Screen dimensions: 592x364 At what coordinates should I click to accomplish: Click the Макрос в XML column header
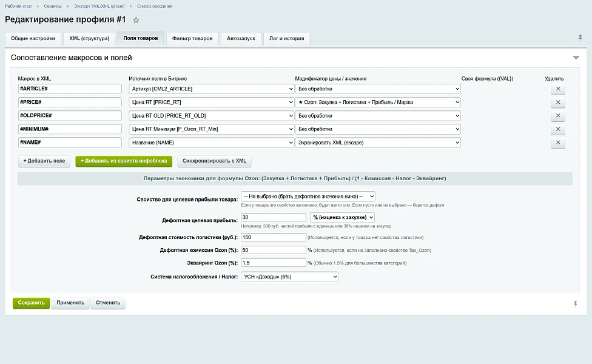tap(35, 78)
